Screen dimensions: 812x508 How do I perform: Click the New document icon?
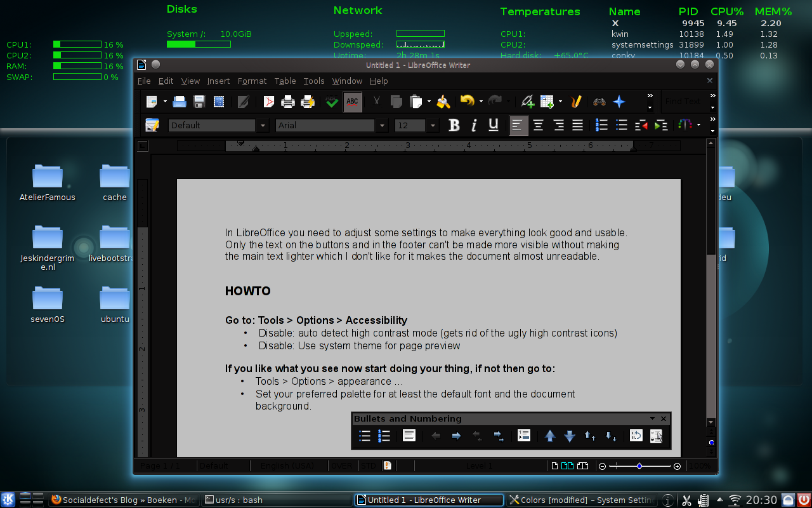coord(152,102)
